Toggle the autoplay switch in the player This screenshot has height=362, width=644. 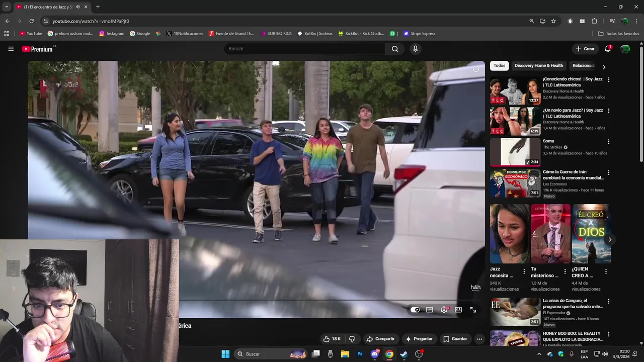point(415,310)
